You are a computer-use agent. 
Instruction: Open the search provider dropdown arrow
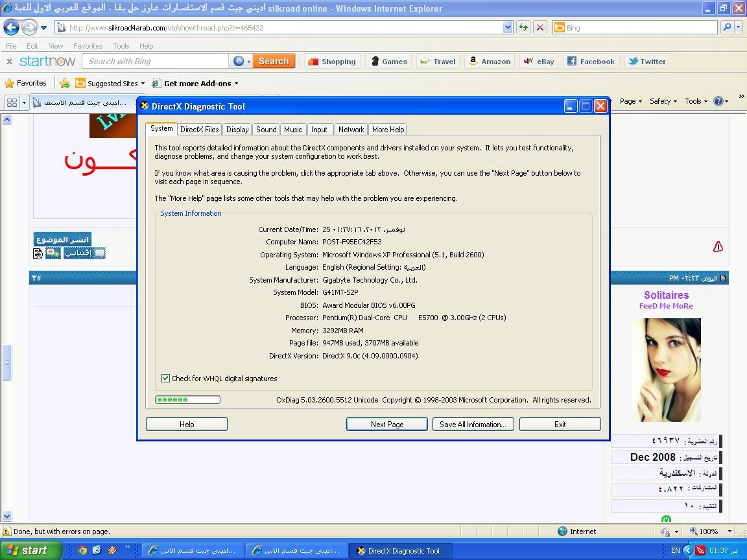739,28
